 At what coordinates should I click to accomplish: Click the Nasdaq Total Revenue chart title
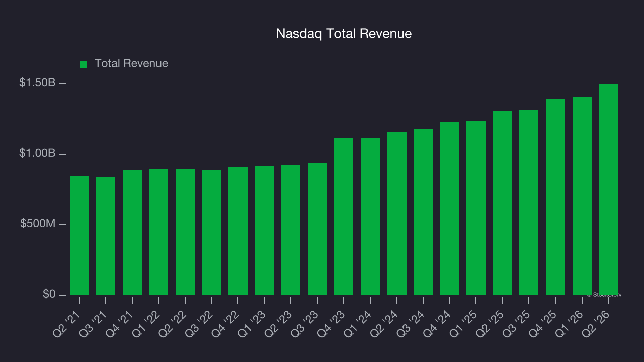click(x=344, y=34)
